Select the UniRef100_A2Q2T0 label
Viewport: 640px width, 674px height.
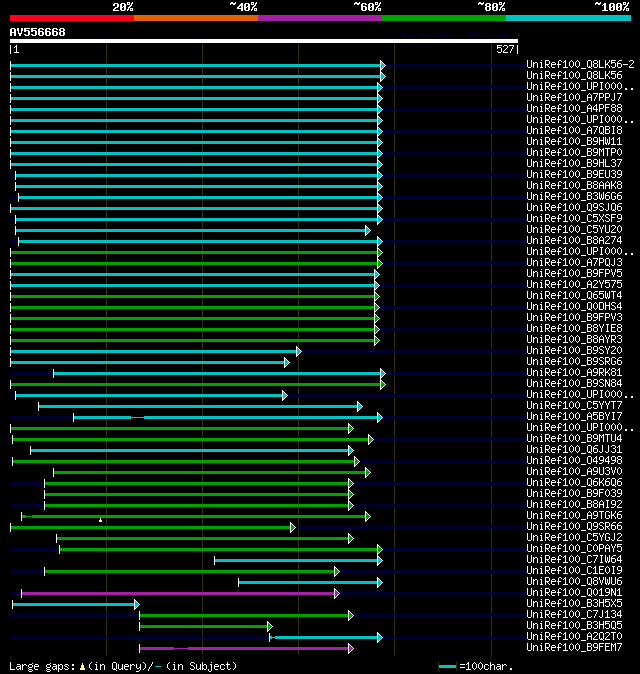[x=574, y=637]
